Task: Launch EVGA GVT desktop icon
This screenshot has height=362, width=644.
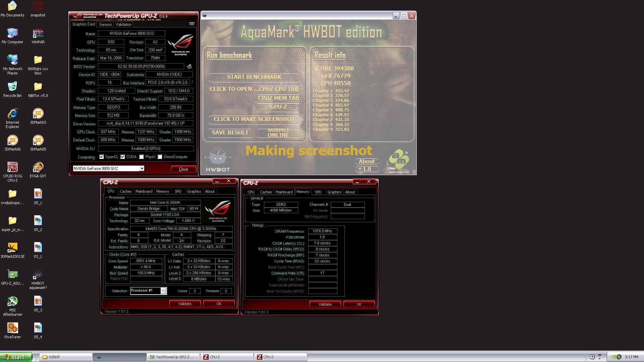Action: pyautogui.click(x=38, y=170)
